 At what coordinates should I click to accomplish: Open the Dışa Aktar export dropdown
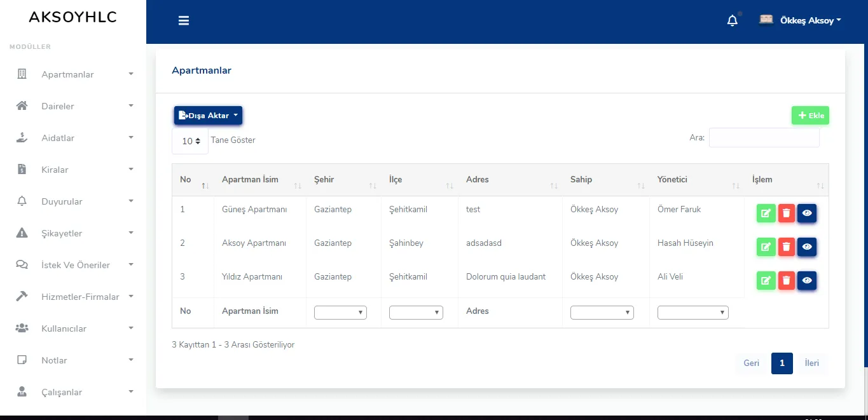coord(208,116)
